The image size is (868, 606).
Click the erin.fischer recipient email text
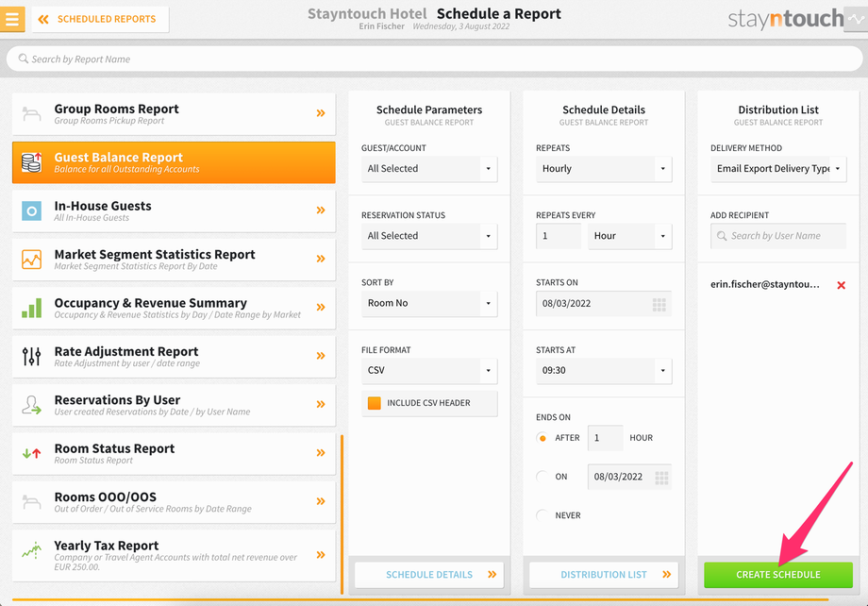click(764, 285)
